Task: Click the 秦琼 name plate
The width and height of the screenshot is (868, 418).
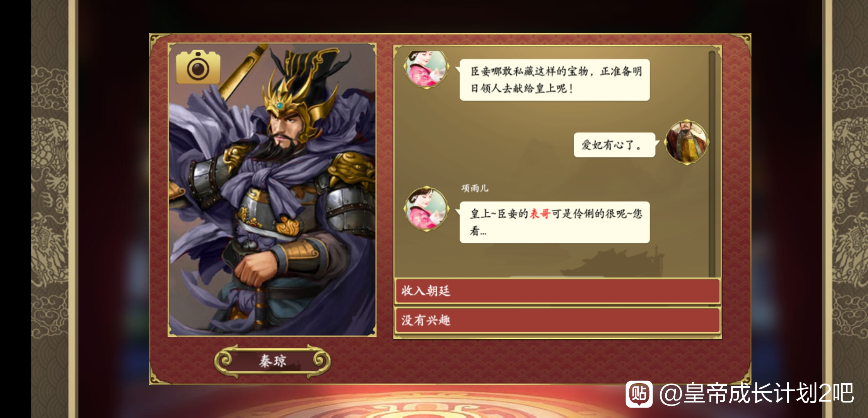Action: point(273,361)
